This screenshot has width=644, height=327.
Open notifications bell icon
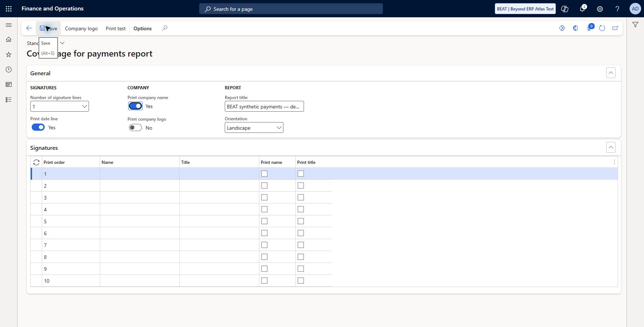[x=582, y=9]
